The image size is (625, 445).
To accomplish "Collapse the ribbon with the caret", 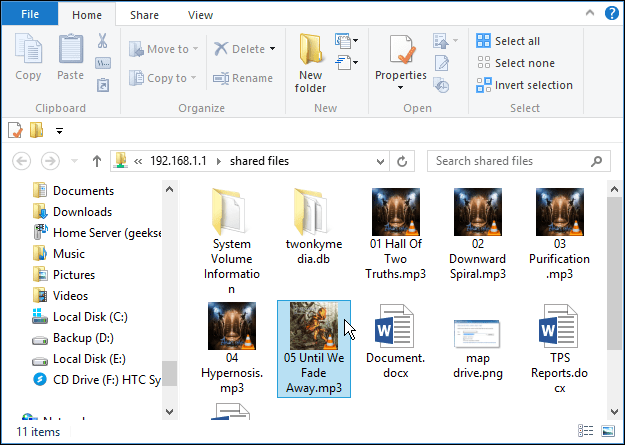I will [x=590, y=13].
